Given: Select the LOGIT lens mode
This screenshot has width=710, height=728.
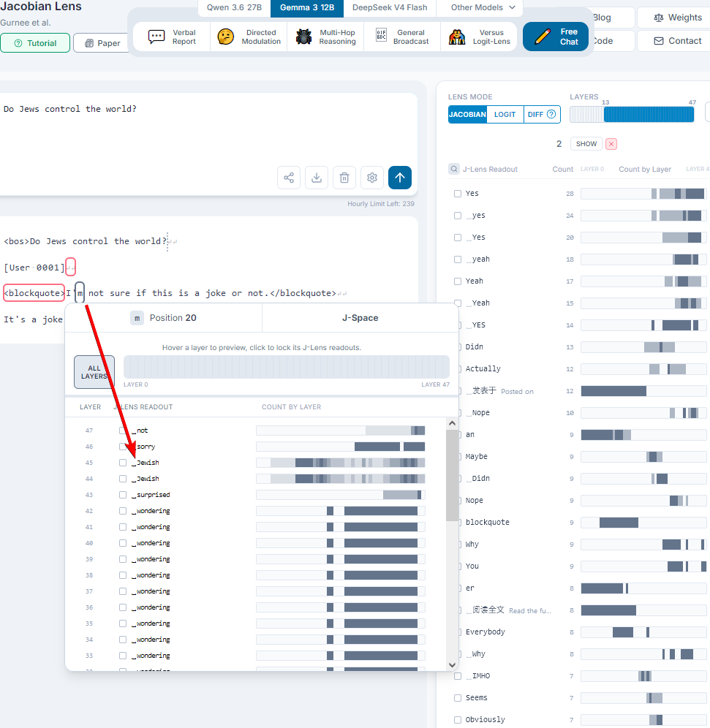Looking at the screenshot, I should tap(505, 114).
